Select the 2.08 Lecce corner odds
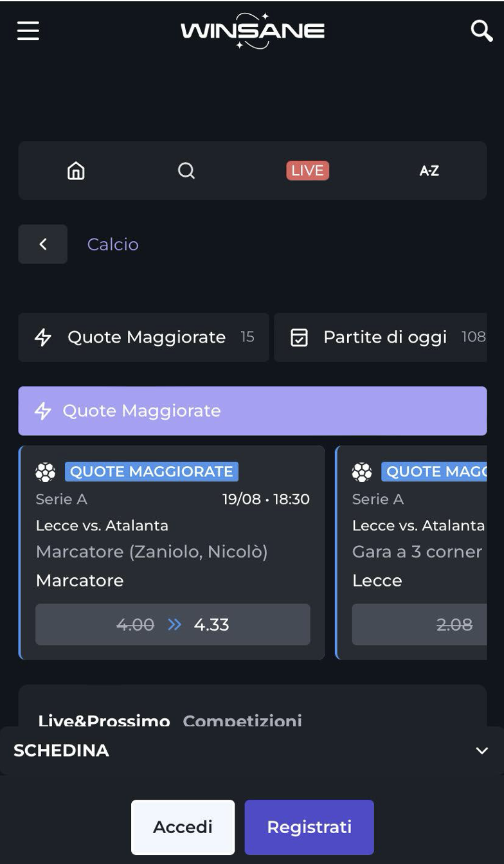The width and height of the screenshot is (504, 864). [419, 624]
